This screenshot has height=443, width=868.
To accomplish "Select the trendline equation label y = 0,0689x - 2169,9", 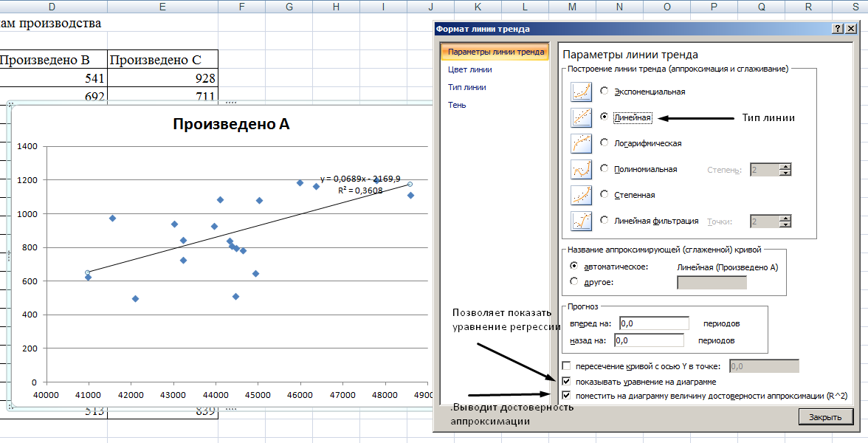I will coord(360,179).
